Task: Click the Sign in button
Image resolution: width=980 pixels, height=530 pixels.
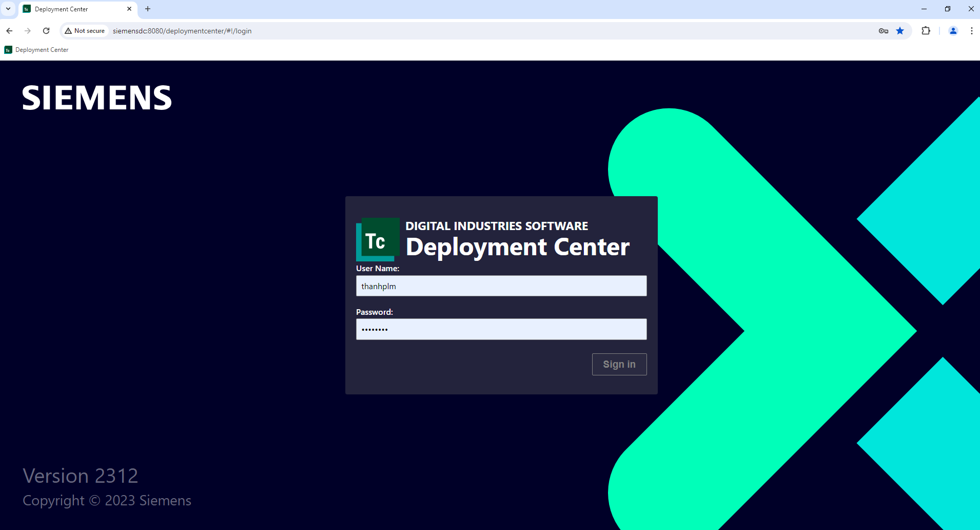Action: (x=619, y=364)
